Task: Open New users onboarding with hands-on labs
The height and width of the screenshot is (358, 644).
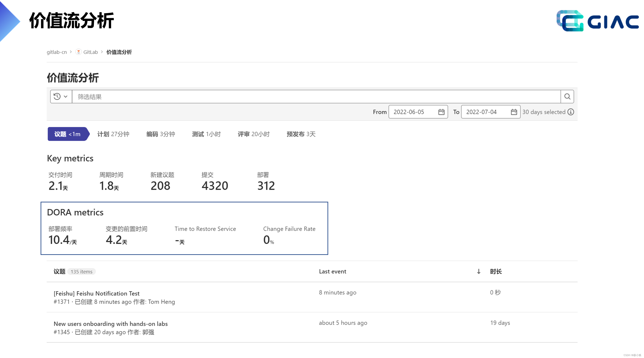Action: tap(111, 324)
